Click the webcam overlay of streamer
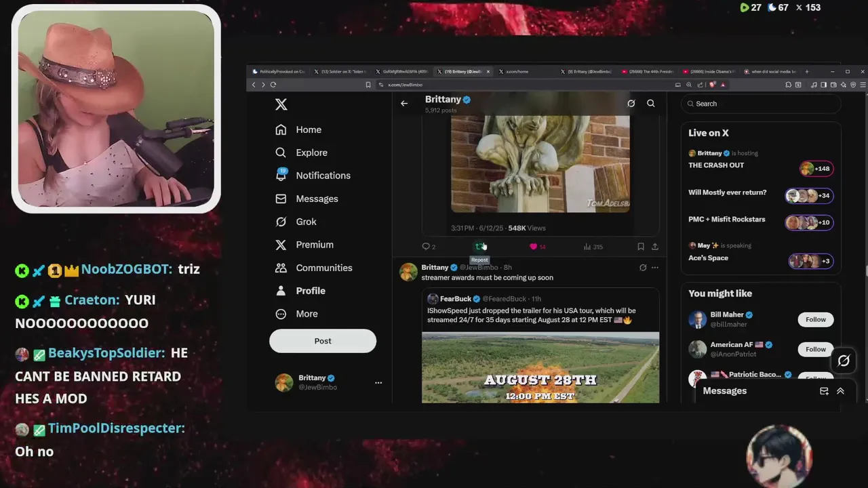 [116, 108]
